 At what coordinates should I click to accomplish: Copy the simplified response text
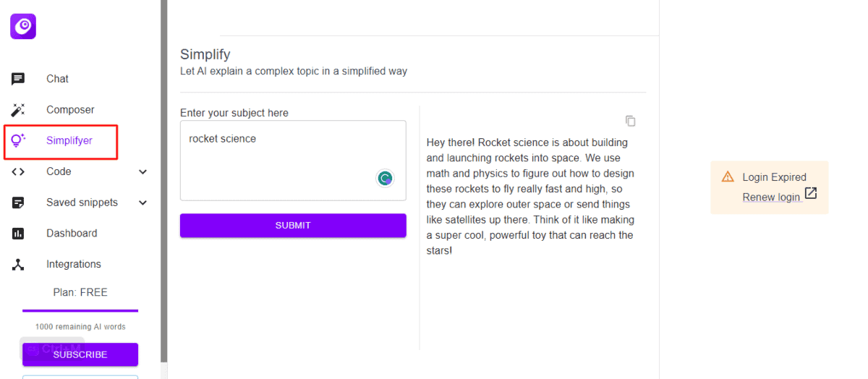(x=631, y=121)
